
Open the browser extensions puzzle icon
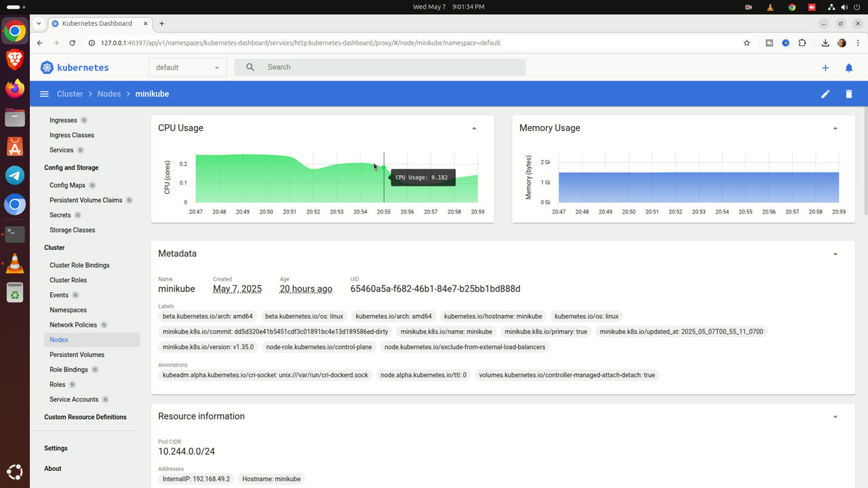point(802,43)
